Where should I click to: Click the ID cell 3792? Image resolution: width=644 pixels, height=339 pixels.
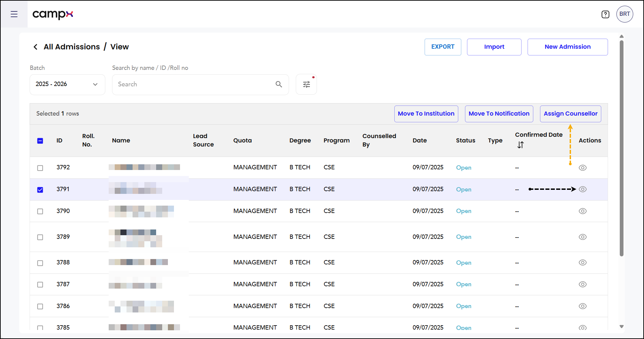coord(63,167)
